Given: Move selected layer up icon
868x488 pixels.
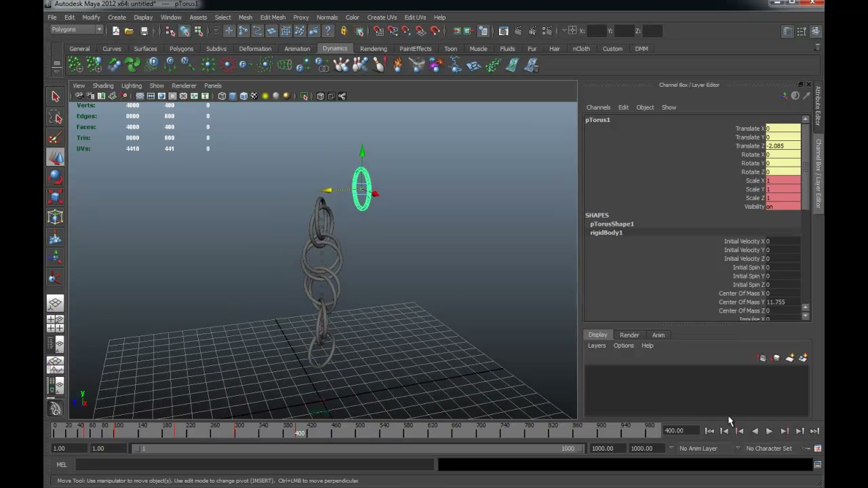Looking at the screenshot, I should (x=762, y=358).
